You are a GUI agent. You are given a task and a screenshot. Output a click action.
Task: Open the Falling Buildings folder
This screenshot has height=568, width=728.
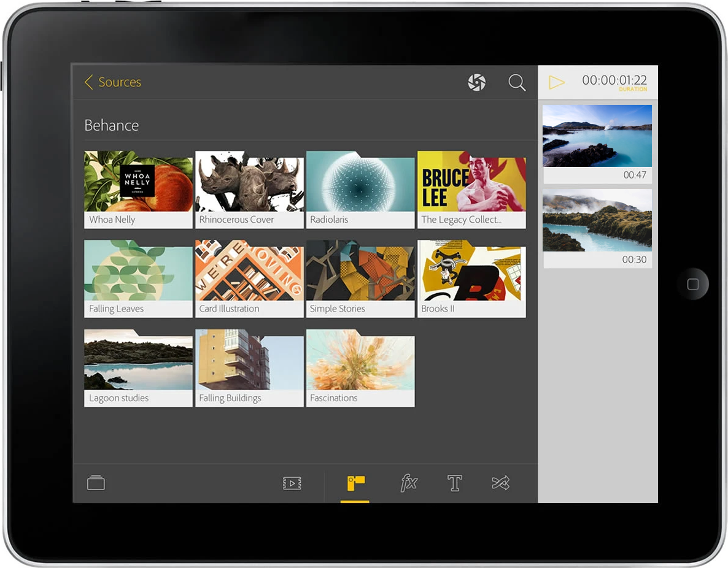click(249, 368)
